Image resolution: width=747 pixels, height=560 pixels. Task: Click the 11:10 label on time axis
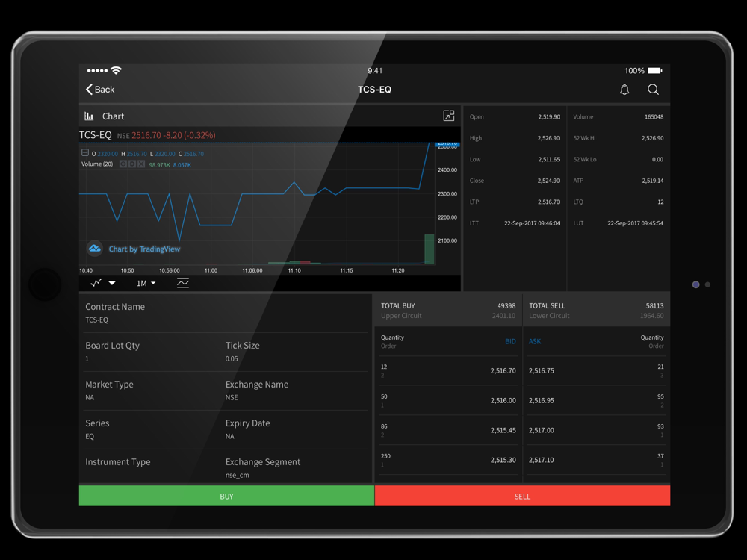coord(294,270)
